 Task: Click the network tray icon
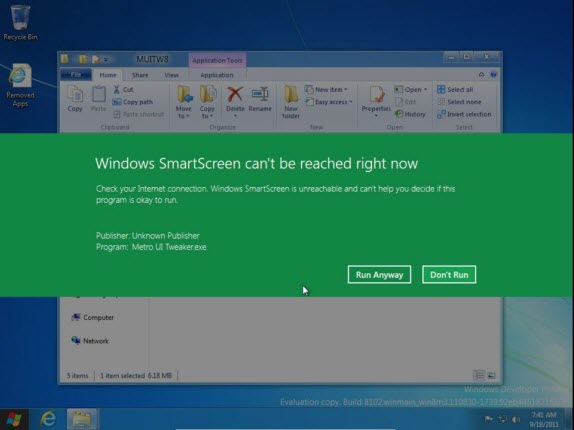(x=502, y=419)
